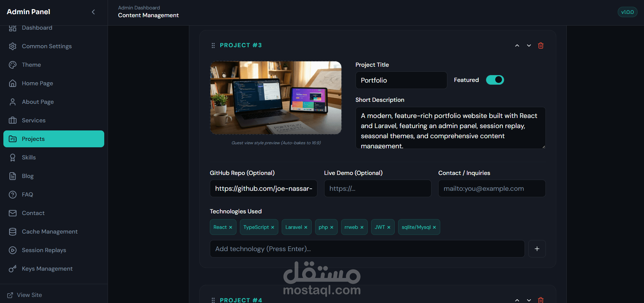Click the Services briefcase icon
This screenshot has height=303, width=644.
coord(12,120)
